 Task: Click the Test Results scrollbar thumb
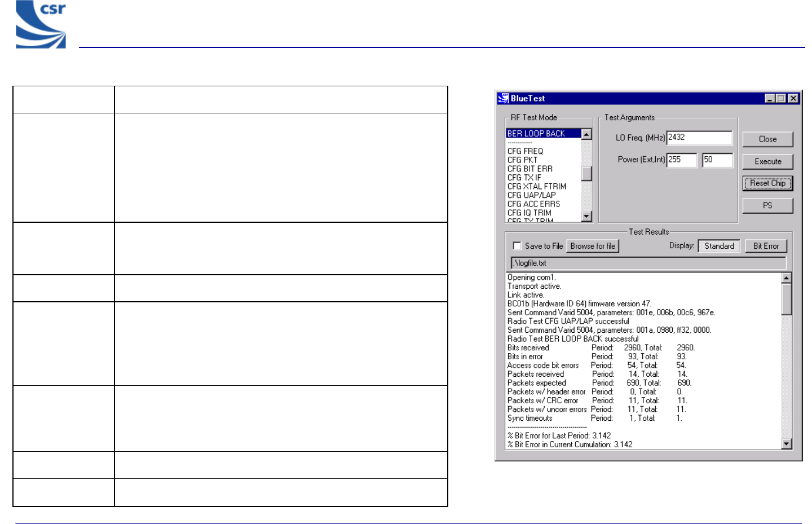(x=787, y=299)
